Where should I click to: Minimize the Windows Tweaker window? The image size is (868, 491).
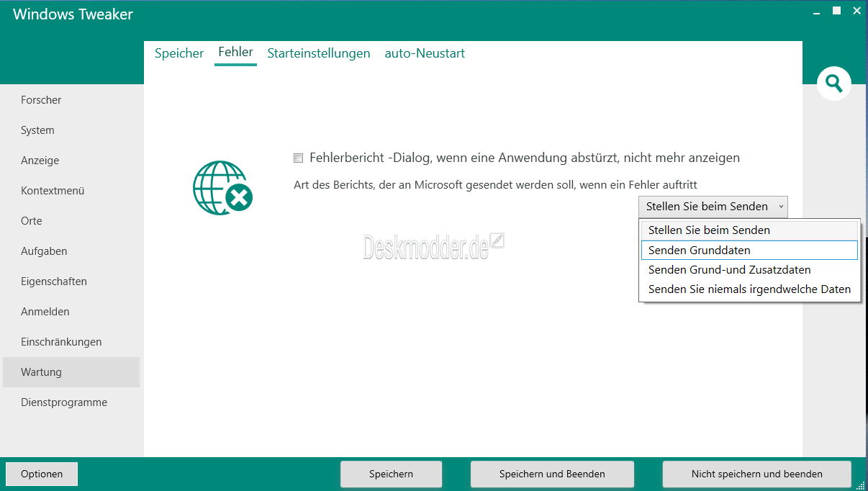816,12
